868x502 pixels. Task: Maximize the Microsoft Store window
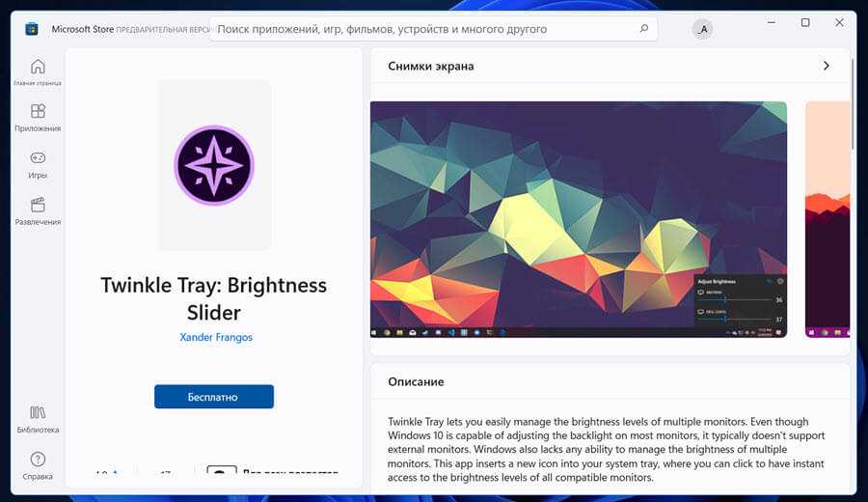coord(805,22)
